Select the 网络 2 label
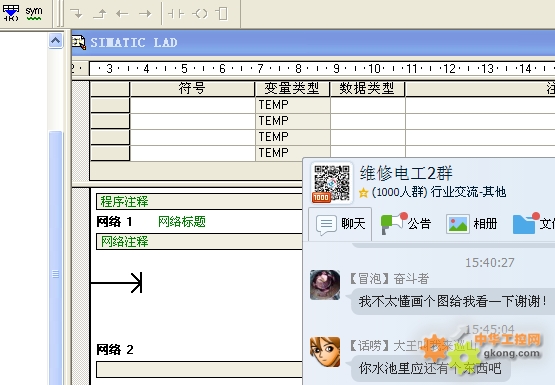This screenshot has width=555, height=385. point(115,350)
